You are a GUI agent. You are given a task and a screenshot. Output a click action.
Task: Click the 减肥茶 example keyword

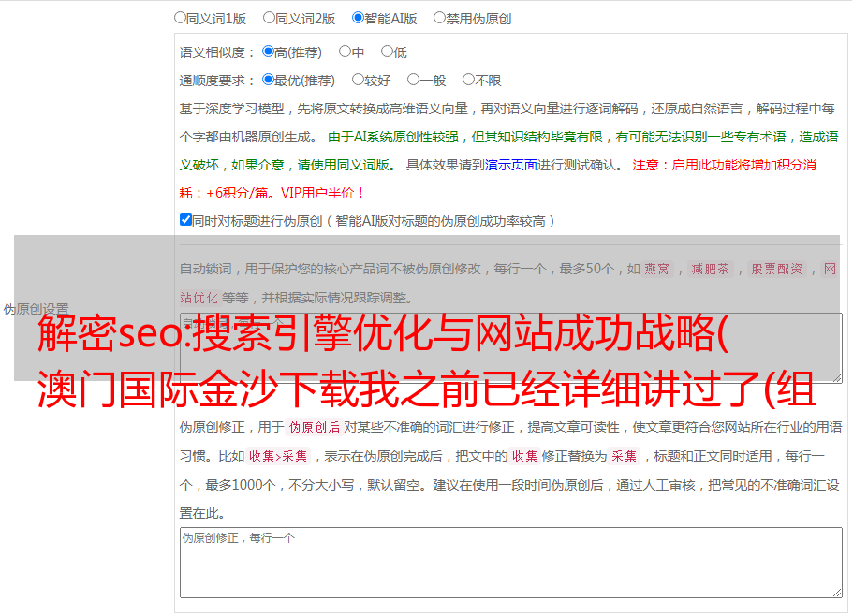710,269
